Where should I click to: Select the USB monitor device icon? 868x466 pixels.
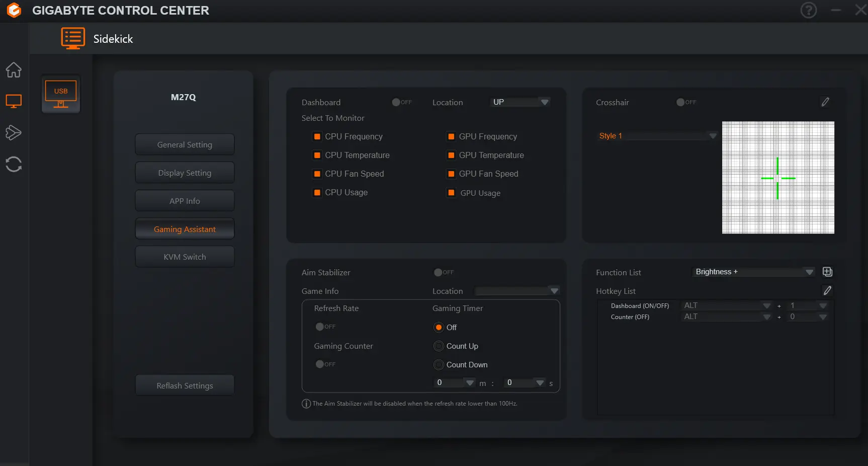point(61,94)
